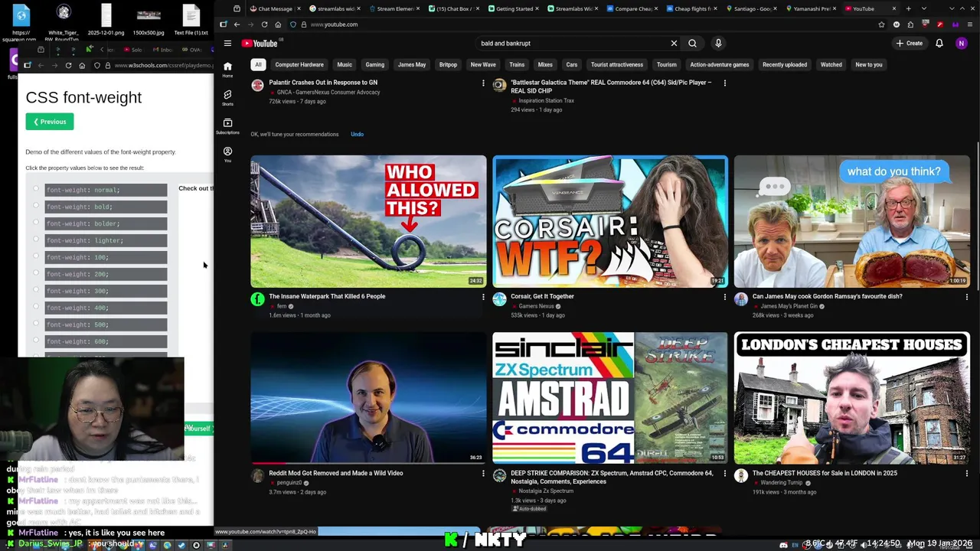980x551 pixels.
Task: Select font-weight: 500 radio
Action: [35, 324]
